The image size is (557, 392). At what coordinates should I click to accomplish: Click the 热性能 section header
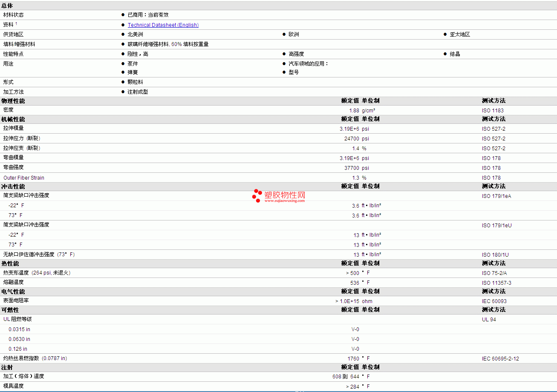pyautogui.click(x=10, y=264)
